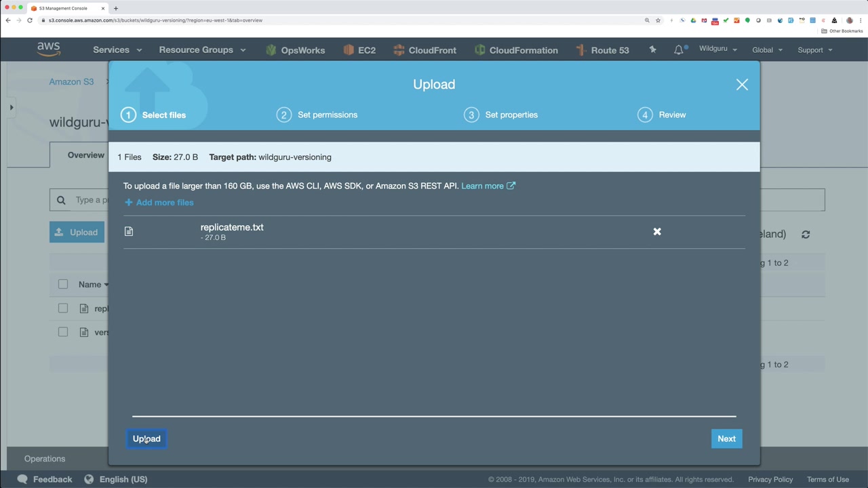
Task: Open a new browser tab
Action: tap(116, 8)
